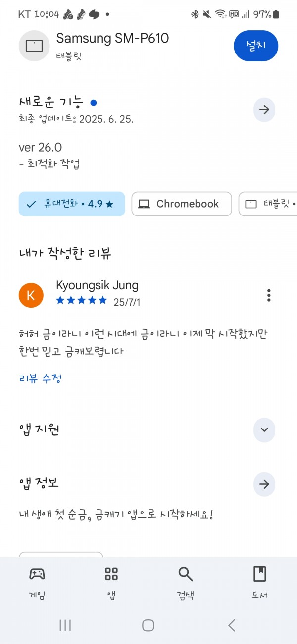297x644 pixels.
Task: Open the 검색 search tab
Action: [186, 583]
